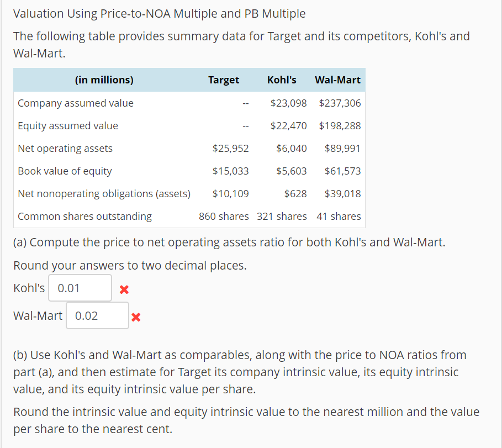Click the Net operating assets row label

[x=65, y=148]
